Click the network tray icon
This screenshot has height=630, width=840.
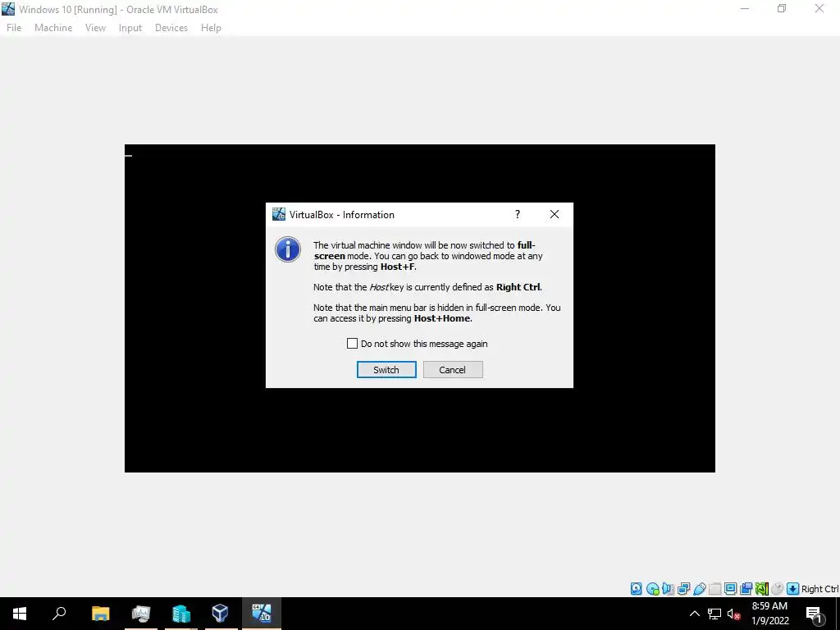(x=714, y=614)
